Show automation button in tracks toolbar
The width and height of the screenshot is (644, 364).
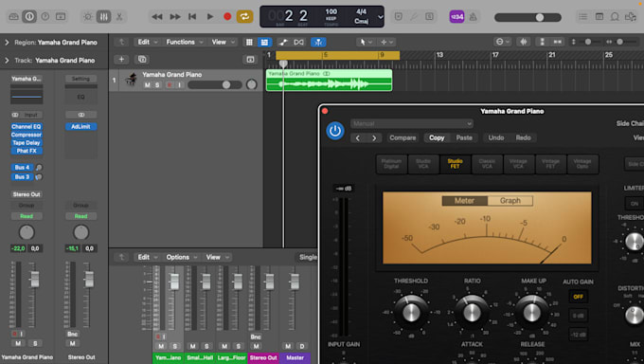(x=283, y=43)
